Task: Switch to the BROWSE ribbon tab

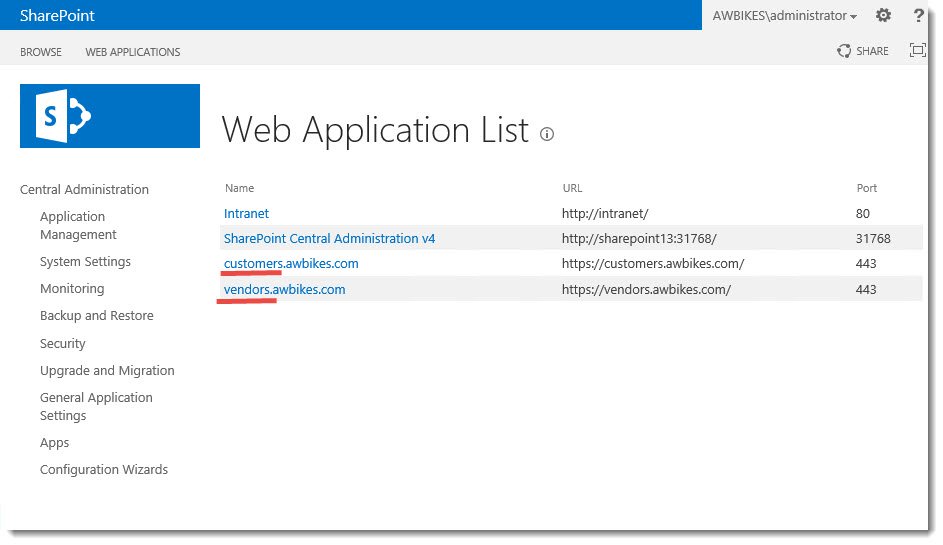Action: point(41,52)
